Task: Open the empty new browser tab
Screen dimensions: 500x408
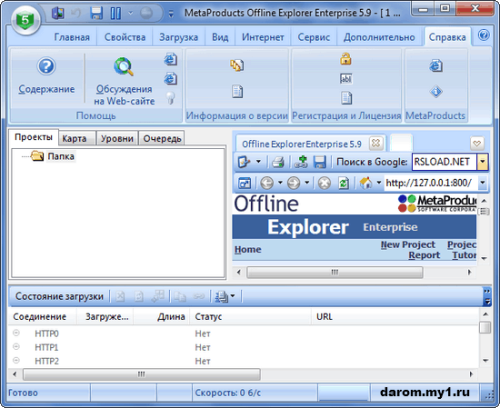Action: click(401, 143)
